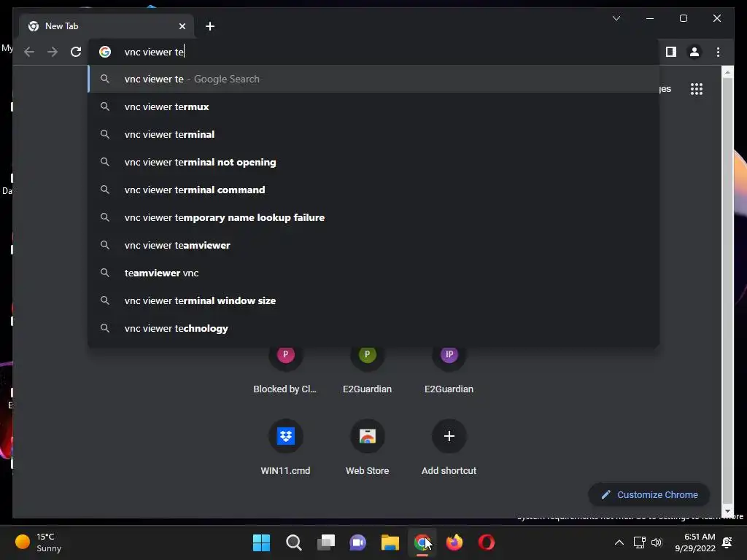747x560 pixels.
Task: Open taskbar Search
Action: click(293, 542)
